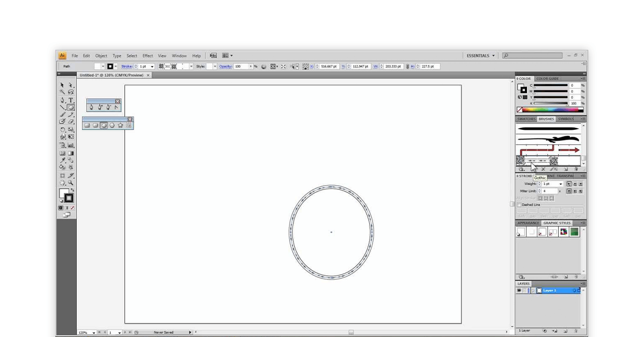Choose the Polygon tool in floating shapes panel
644x337 pixels.
(x=112, y=125)
